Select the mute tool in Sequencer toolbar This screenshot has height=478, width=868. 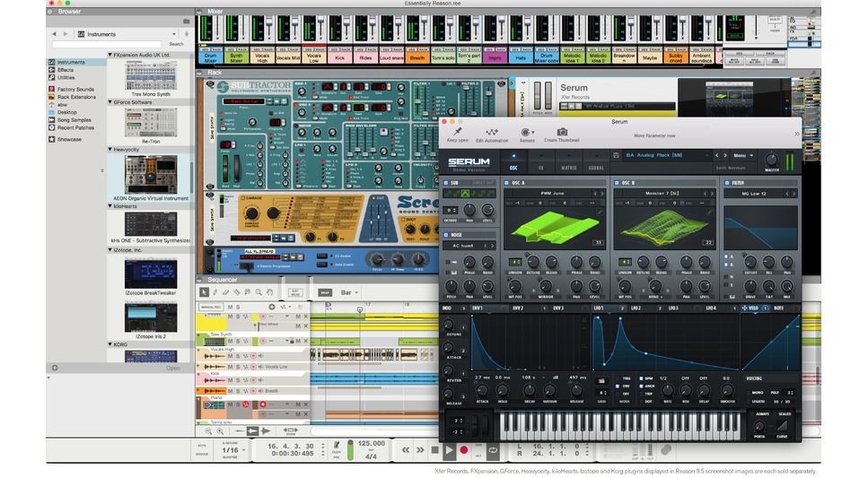coord(248,292)
